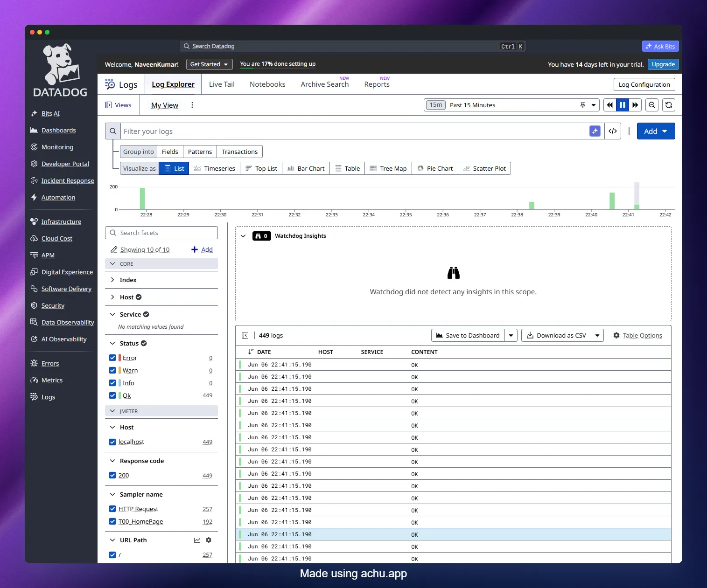Click URL Path facet graph icon

pos(197,540)
